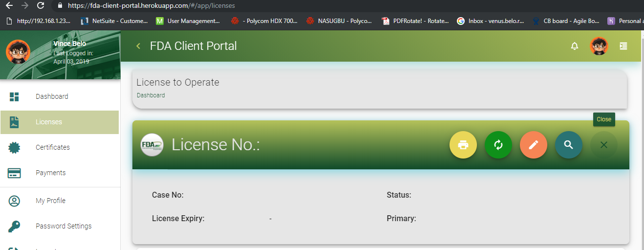Viewport: 644px width, 250px height.
Task: Click Vince Belo's sidebar profile avatar
Action: pos(18,52)
